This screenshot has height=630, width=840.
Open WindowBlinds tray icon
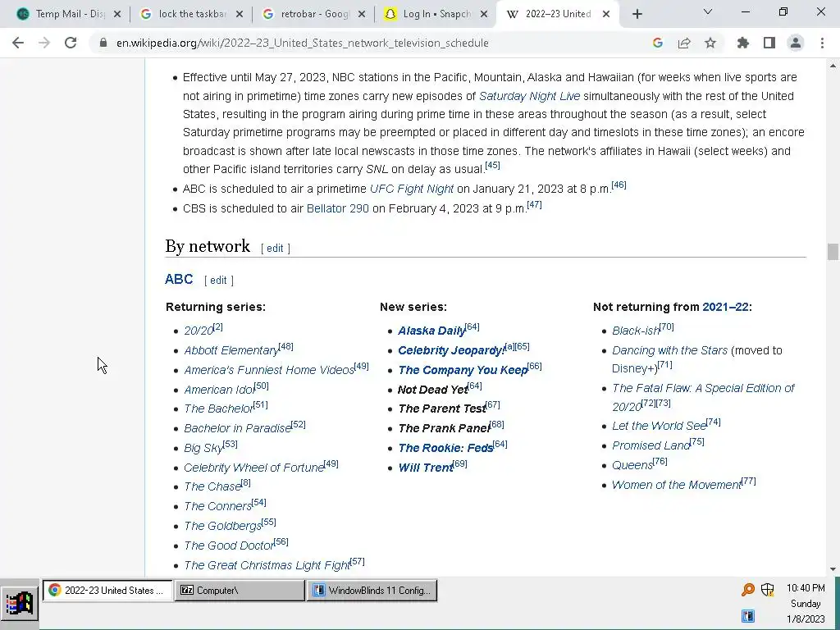pos(748,615)
